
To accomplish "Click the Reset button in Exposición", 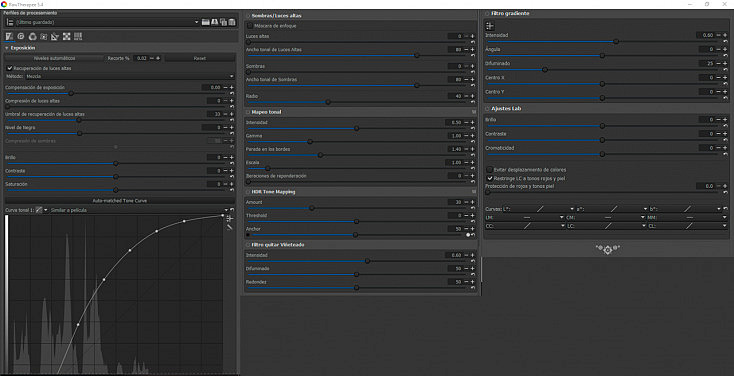I will click(x=200, y=58).
